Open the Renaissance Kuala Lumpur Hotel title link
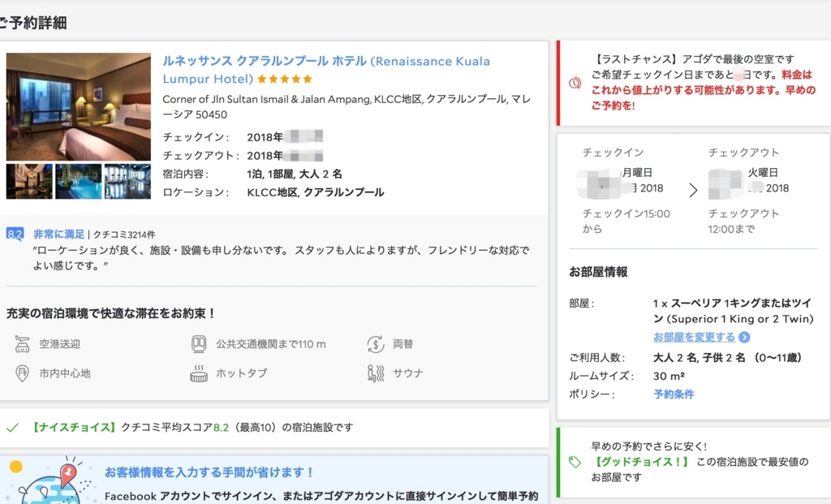Image resolution: width=831 pixels, height=504 pixels. 326,70
